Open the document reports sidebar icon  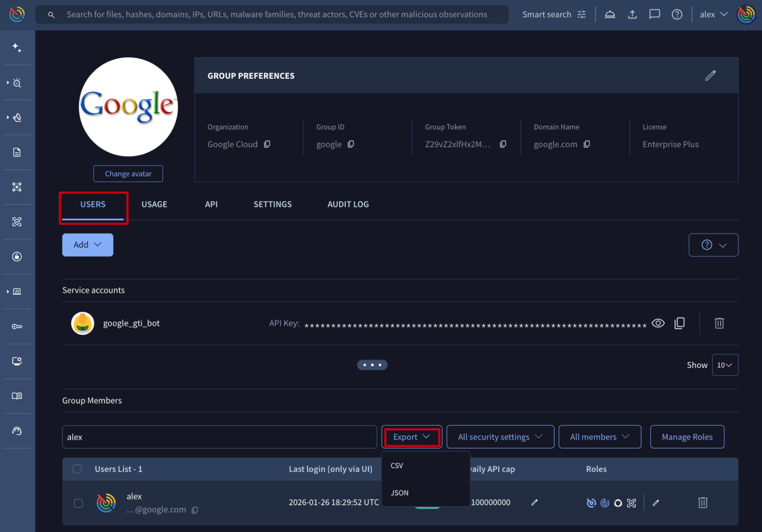point(17,152)
